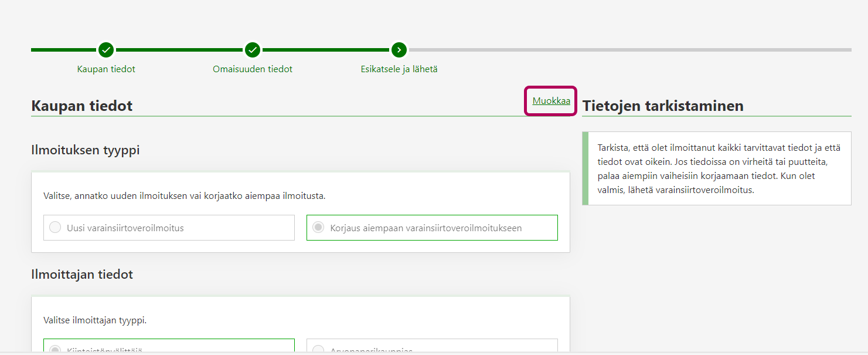Go to the Kaupan tiedot step label

[106, 69]
